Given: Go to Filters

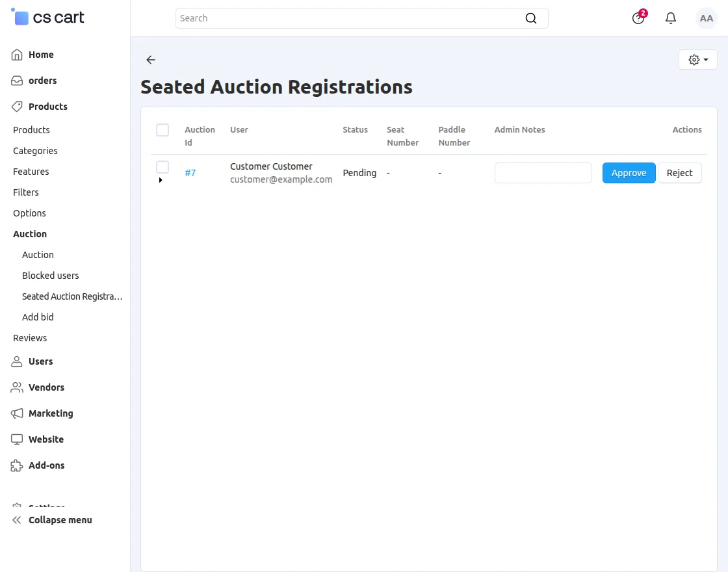Looking at the screenshot, I should pyautogui.click(x=25, y=192).
